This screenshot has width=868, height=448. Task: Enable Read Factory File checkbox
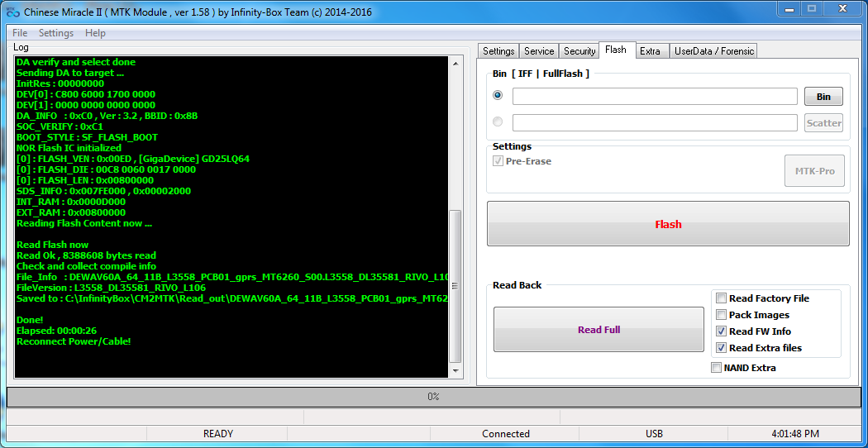[x=722, y=298]
